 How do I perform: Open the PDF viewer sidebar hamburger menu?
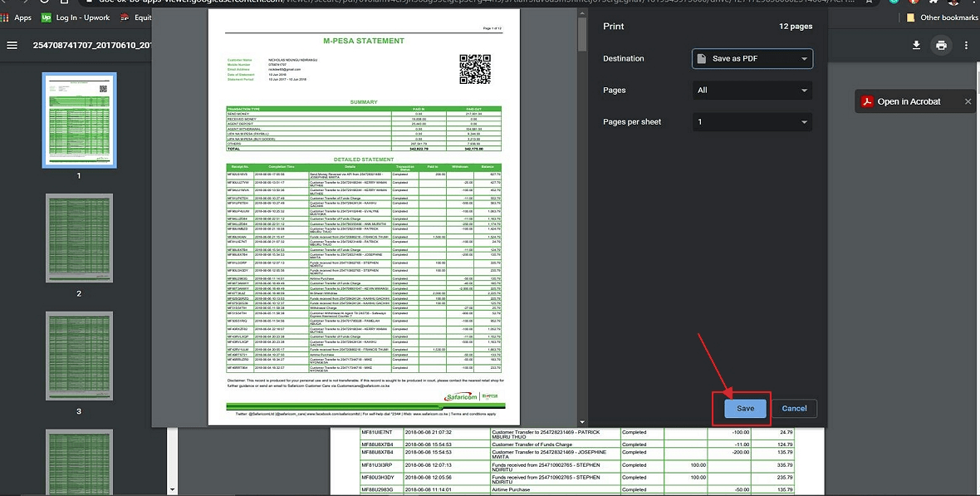point(12,45)
